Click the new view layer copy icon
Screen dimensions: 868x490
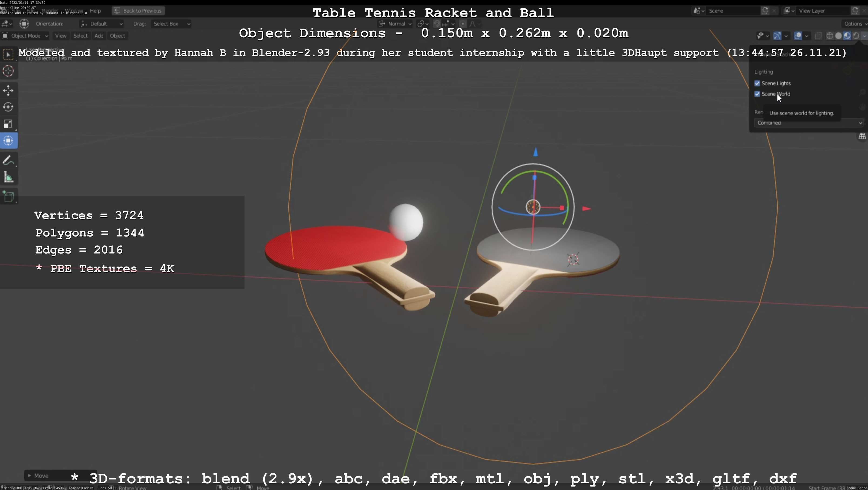coord(855,11)
